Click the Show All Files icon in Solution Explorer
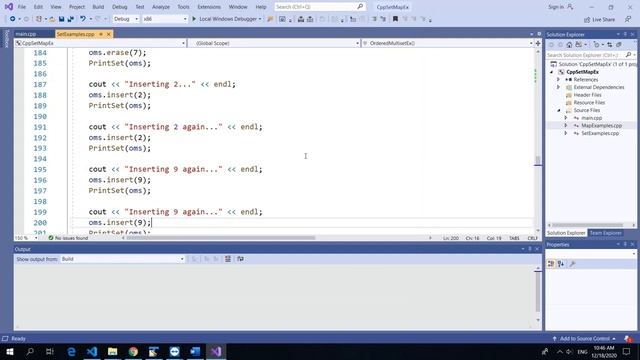Image resolution: width=640 pixels, height=360 pixels. pyautogui.click(x=619, y=44)
